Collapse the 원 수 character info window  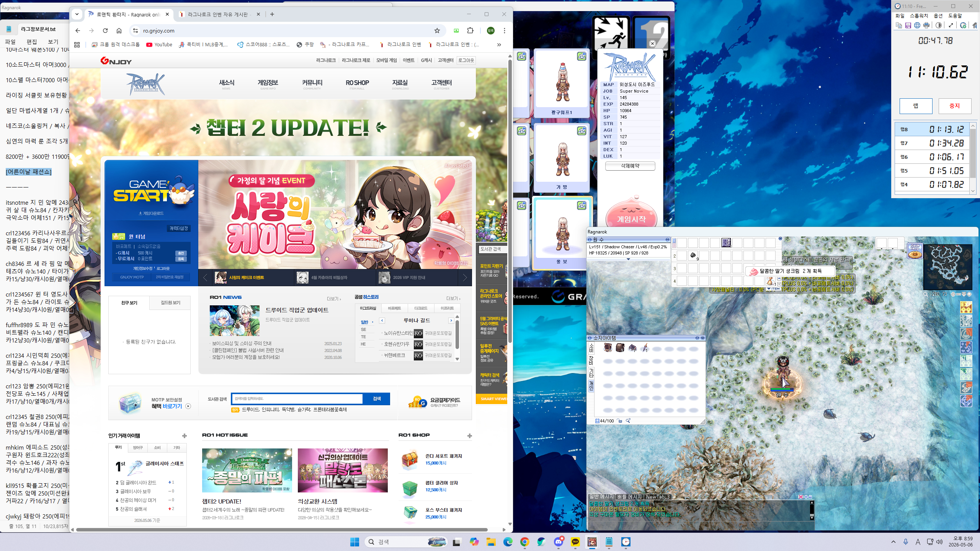[667, 240]
